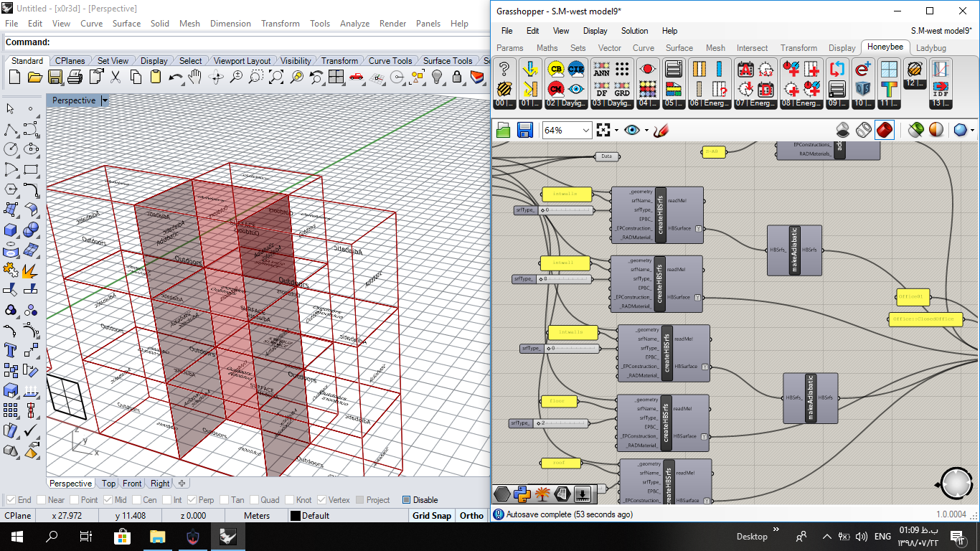Toggle the End osnap checkbox

pyautogui.click(x=11, y=500)
